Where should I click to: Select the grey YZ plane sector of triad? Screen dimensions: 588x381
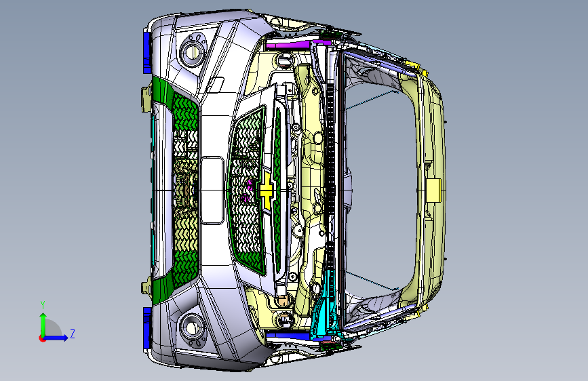point(52,328)
